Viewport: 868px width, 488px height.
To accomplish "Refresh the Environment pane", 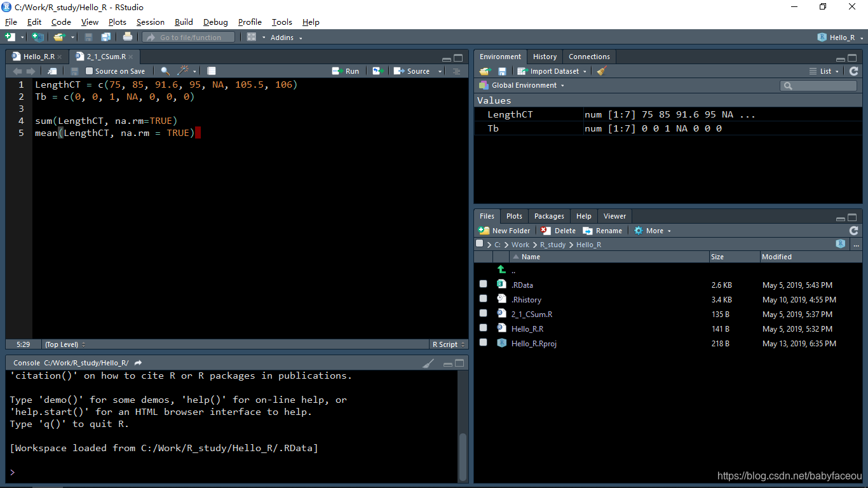I will click(853, 71).
